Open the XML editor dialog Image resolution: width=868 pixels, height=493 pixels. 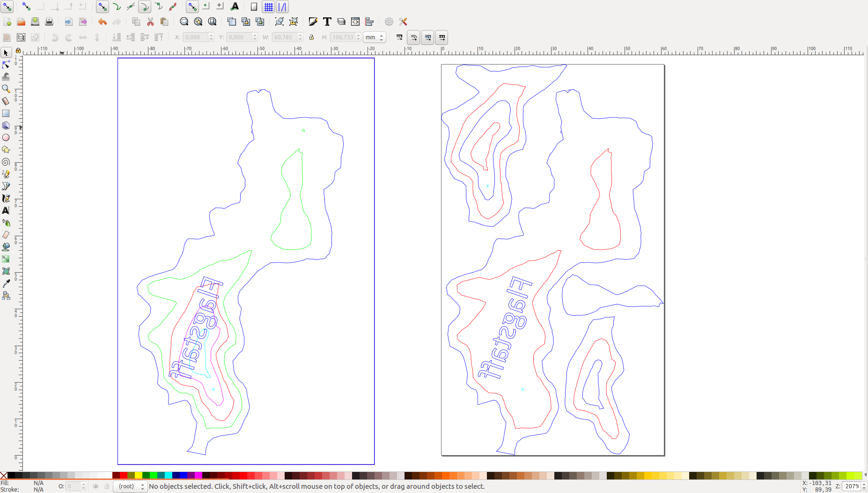pyautogui.click(x=355, y=22)
